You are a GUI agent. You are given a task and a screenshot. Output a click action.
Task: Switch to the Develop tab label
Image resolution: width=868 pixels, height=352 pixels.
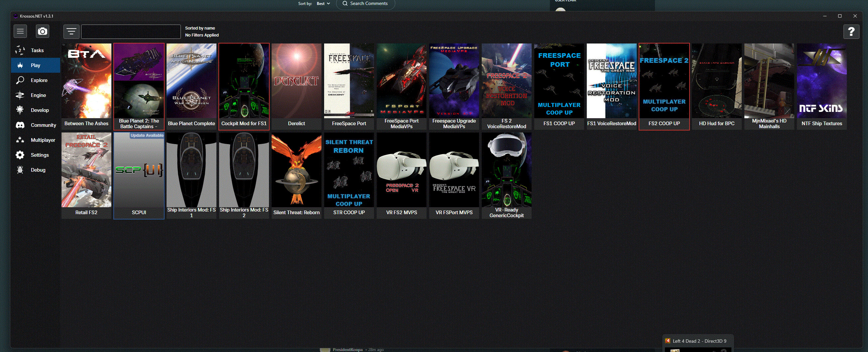[40, 110]
